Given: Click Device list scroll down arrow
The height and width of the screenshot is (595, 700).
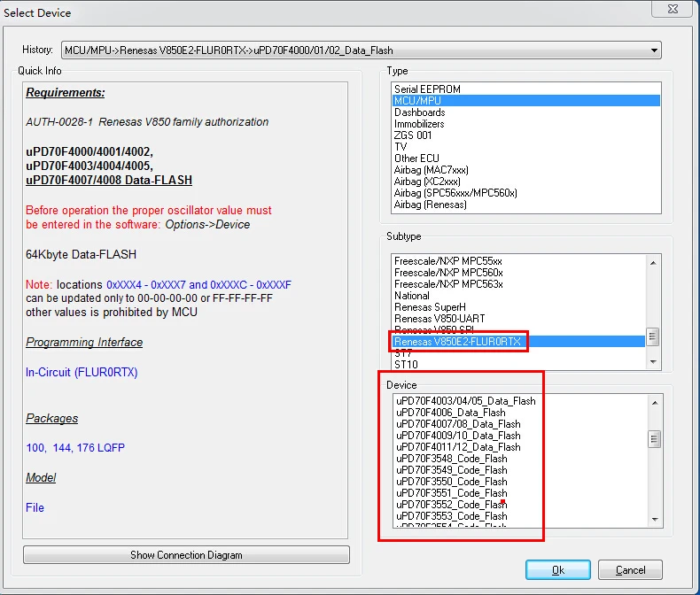Looking at the screenshot, I should click(655, 519).
